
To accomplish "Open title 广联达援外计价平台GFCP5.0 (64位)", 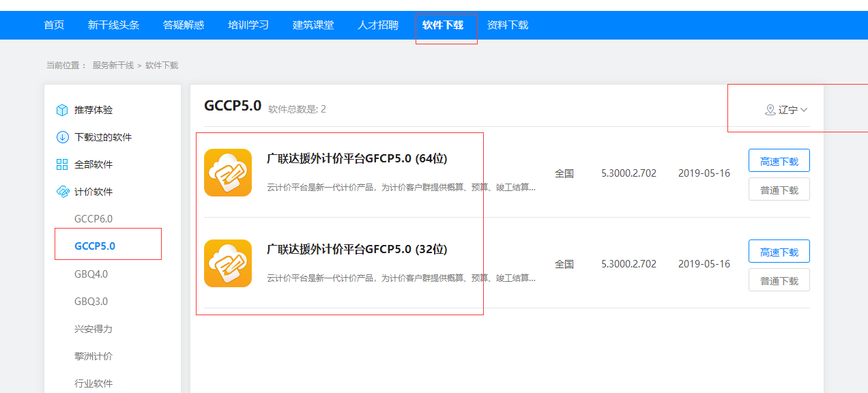I will [x=357, y=159].
